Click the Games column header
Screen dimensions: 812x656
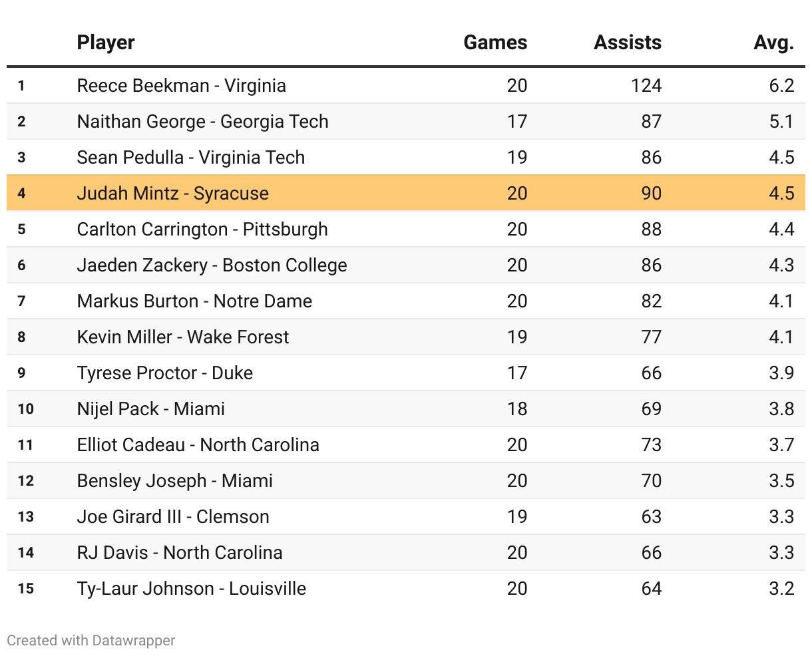[495, 43]
